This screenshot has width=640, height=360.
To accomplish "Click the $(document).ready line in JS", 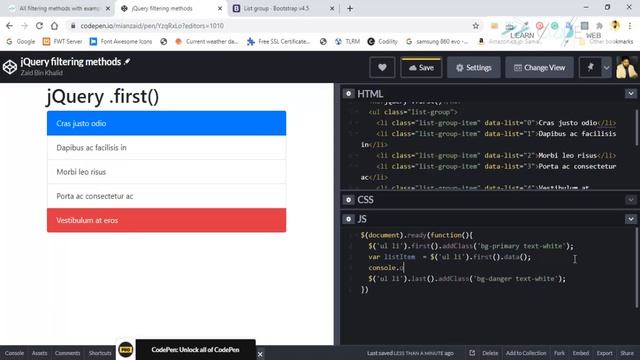I will [x=417, y=235].
